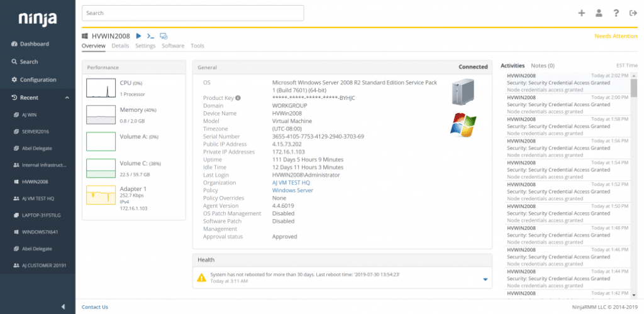Click the Ninja logo

point(37,18)
